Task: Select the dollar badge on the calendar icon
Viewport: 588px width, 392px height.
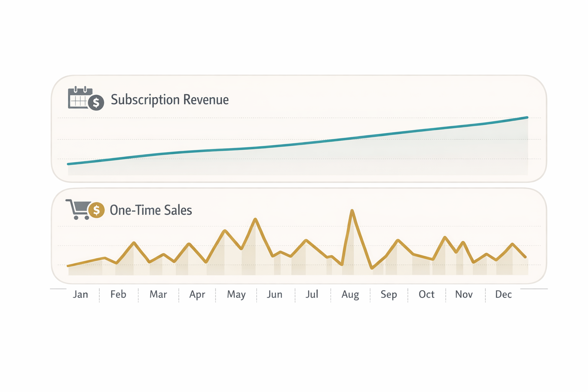Action: tap(96, 102)
